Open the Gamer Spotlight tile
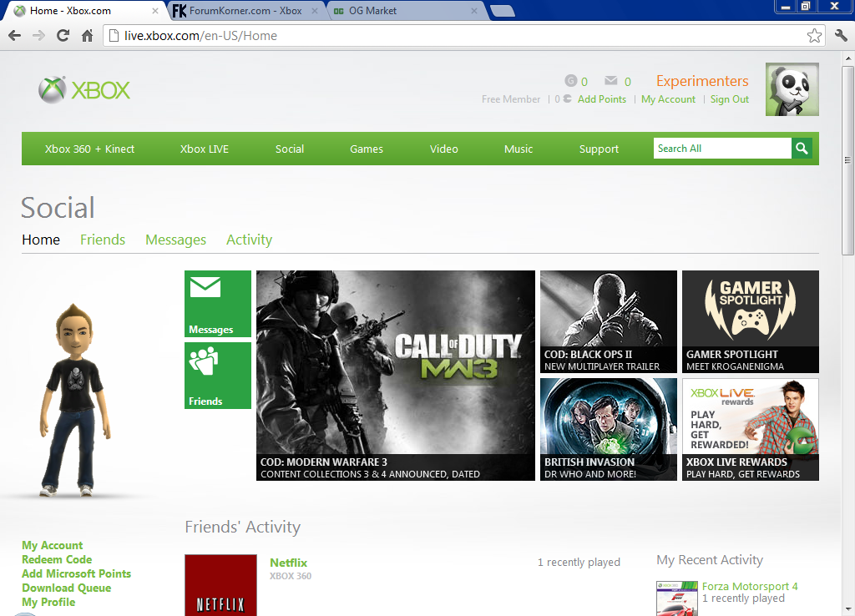Screen dimensions: 855x616 point(751,321)
